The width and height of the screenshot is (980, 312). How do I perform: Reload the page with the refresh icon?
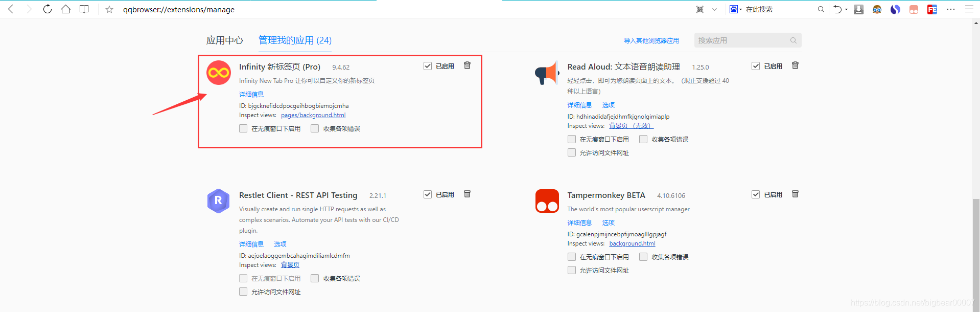pyautogui.click(x=48, y=9)
